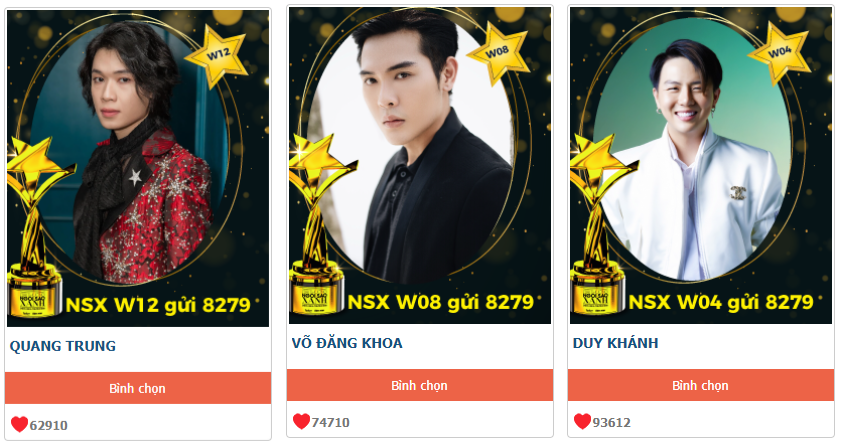Click the heart icon beside 93612
Viewport: 842px width, 443px height.
tap(582, 422)
